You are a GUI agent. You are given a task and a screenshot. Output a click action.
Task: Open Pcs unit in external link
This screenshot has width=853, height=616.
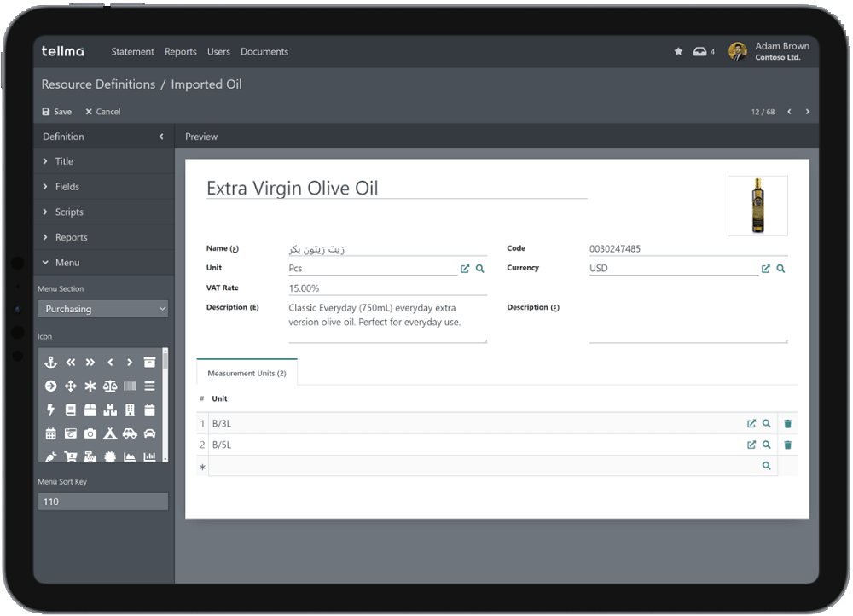point(465,269)
